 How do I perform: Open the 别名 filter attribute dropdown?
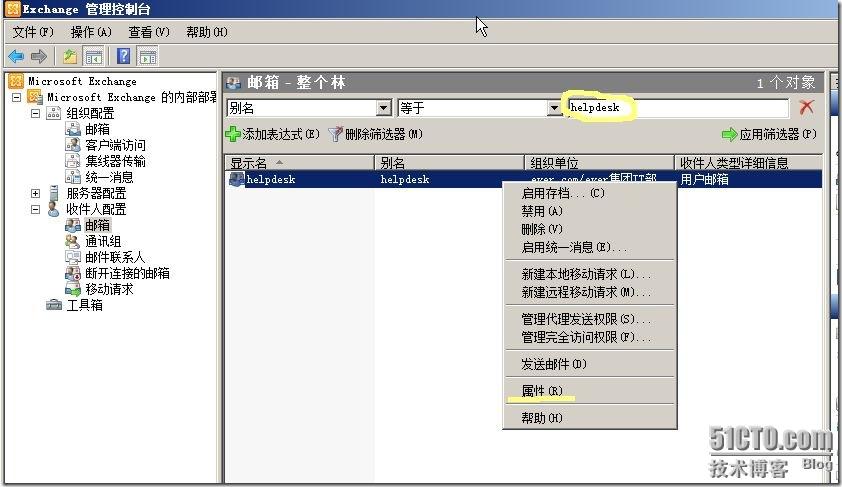click(383, 108)
